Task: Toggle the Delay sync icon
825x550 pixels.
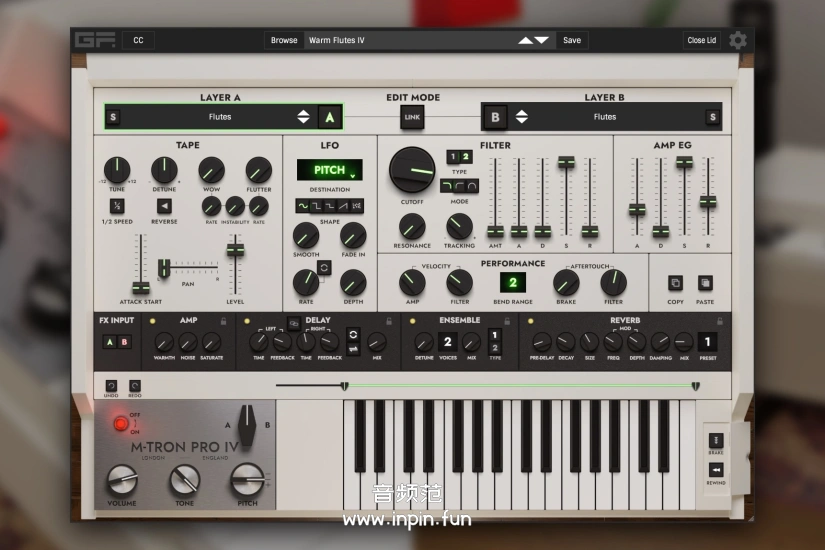Action: pos(353,334)
